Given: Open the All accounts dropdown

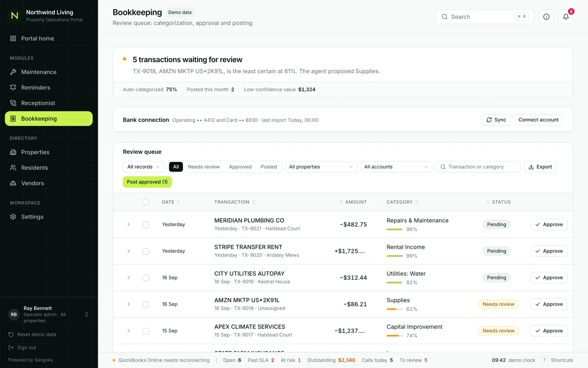Looking at the screenshot, I should [x=396, y=167].
